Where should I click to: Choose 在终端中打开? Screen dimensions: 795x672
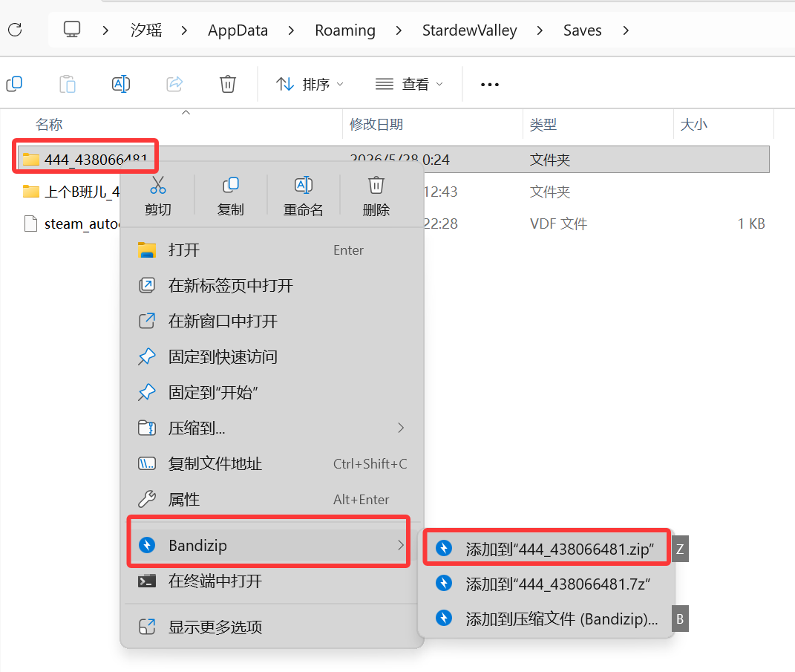272,581
